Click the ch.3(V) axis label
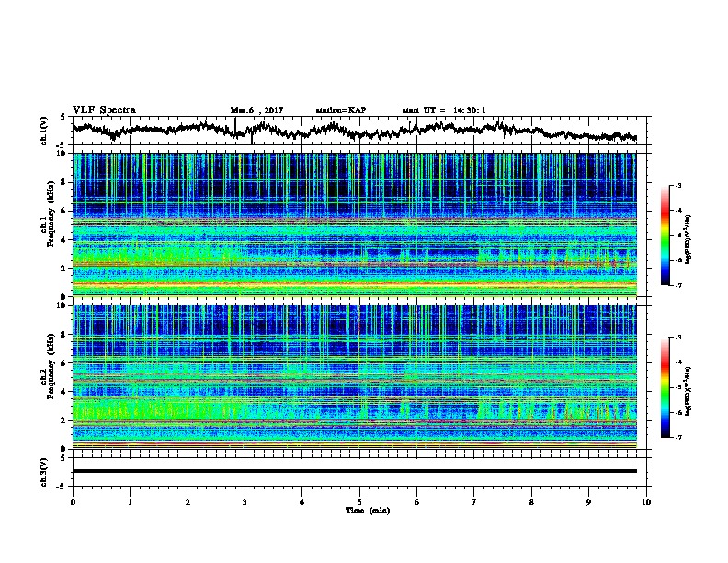This screenshot has height=563, width=728. coord(44,472)
